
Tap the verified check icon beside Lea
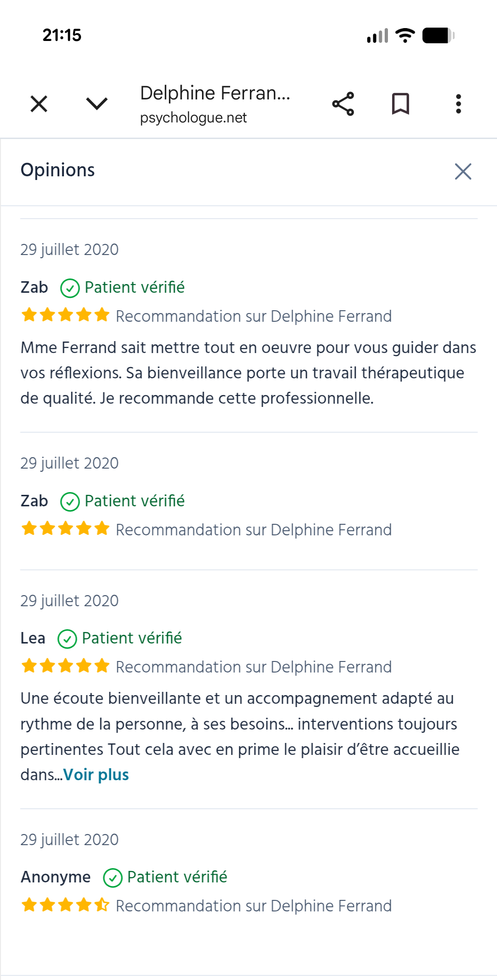[67, 639]
